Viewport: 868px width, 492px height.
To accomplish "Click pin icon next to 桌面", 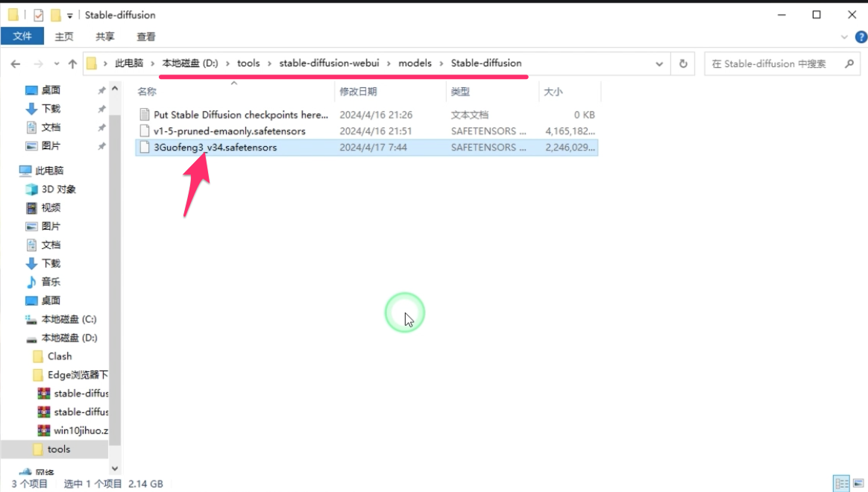I will (102, 90).
